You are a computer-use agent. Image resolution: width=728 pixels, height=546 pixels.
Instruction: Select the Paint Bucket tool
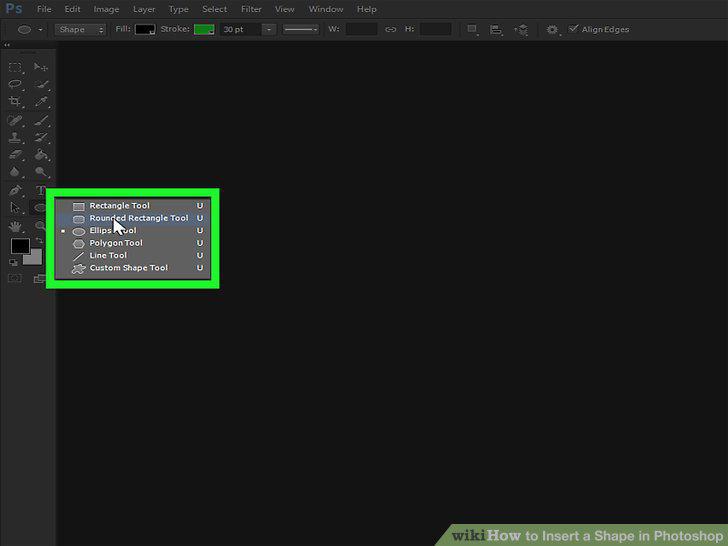[x=42, y=155]
